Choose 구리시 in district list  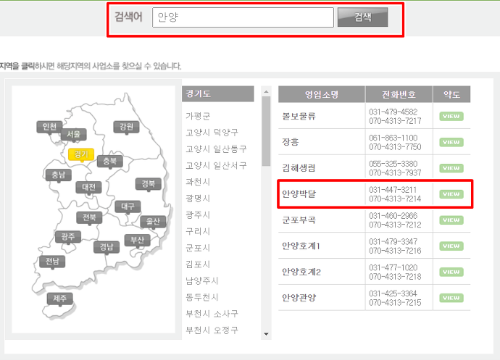click(x=198, y=231)
